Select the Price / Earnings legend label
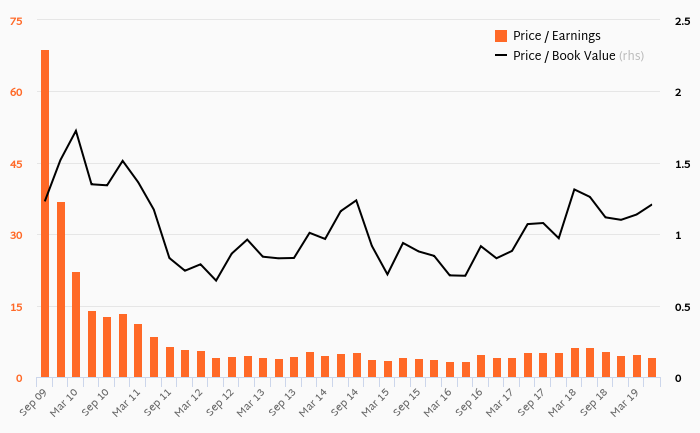700x433 pixels. pos(557,36)
